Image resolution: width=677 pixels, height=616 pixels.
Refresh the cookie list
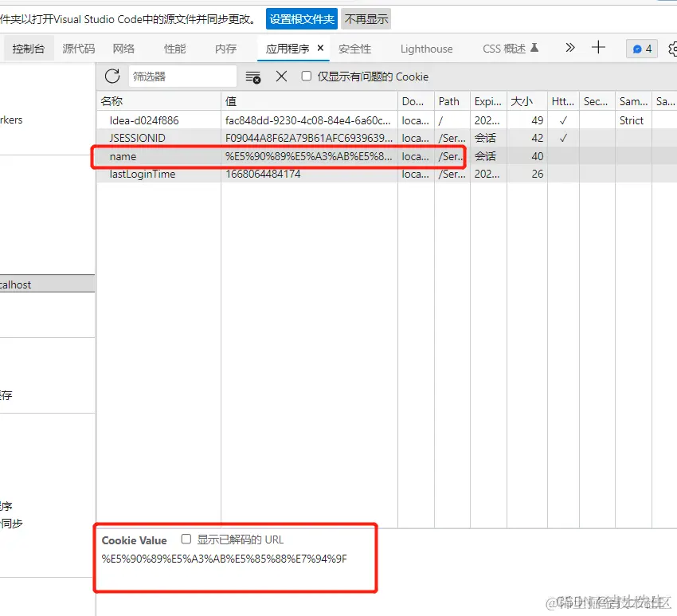coord(112,77)
